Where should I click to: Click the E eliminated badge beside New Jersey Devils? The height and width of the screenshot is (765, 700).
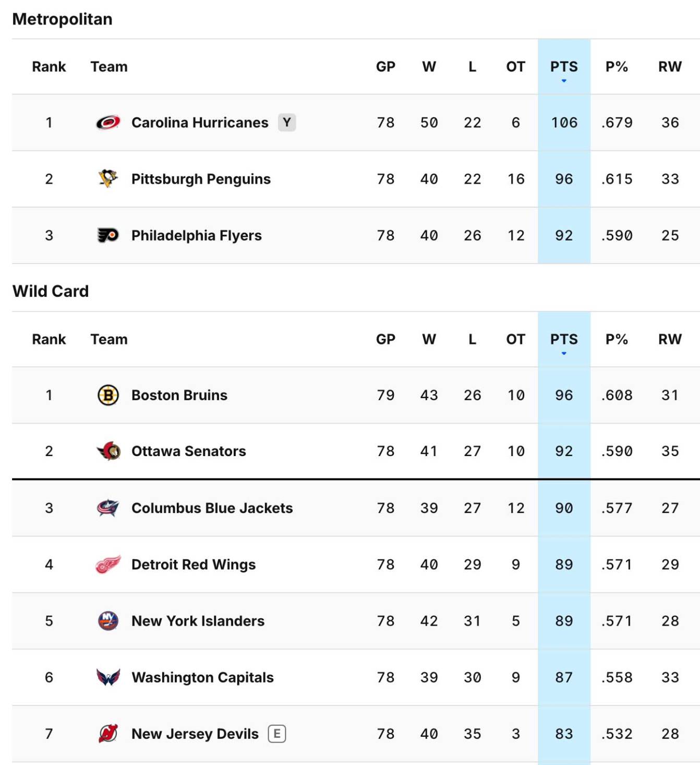click(x=277, y=734)
